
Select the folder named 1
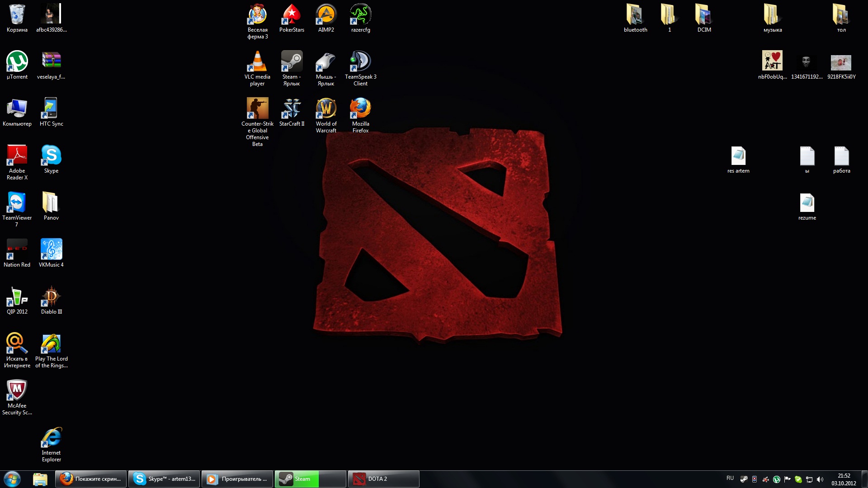[x=670, y=18]
